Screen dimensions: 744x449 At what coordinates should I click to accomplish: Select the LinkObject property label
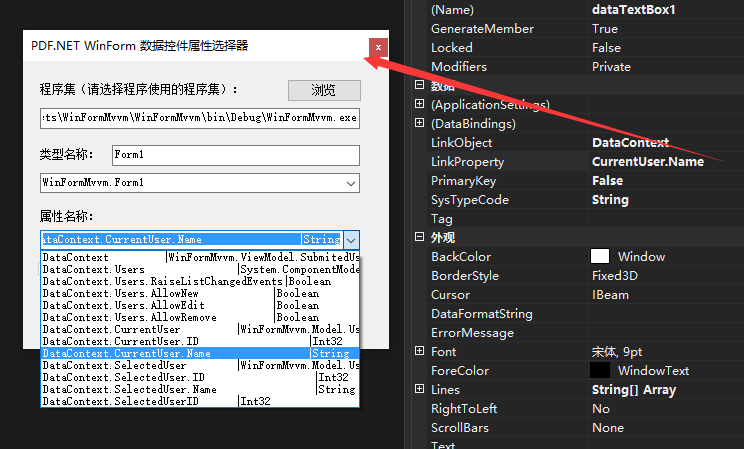[461, 143]
